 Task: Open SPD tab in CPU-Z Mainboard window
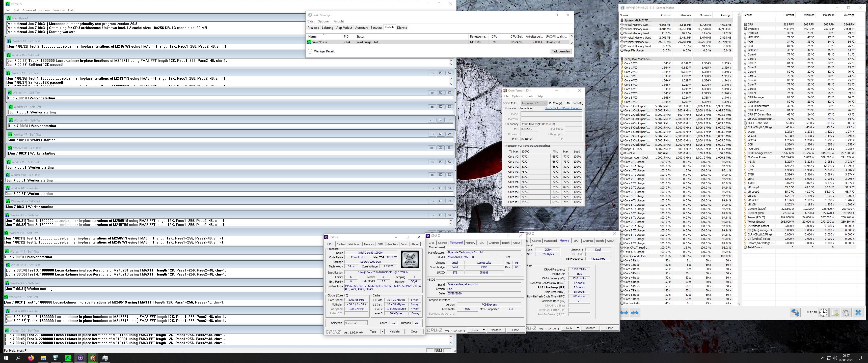(482, 243)
